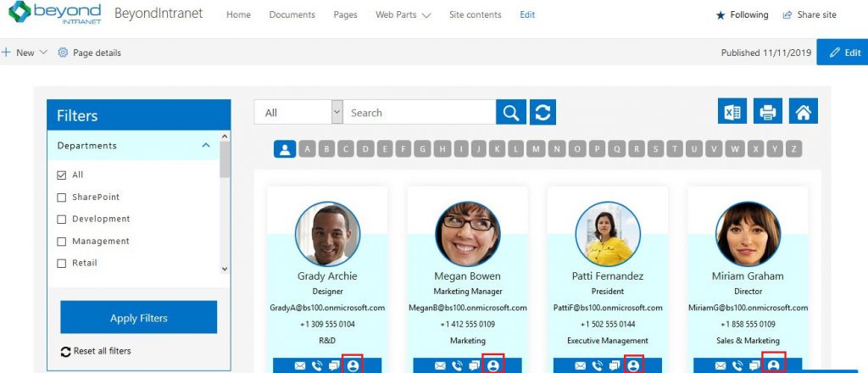Click the refresh directory icon

(x=542, y=113)
